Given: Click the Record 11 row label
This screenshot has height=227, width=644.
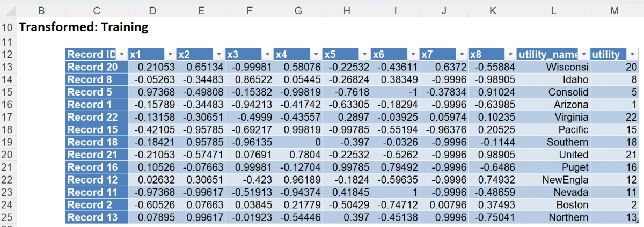Looking at the screenshot, I should coord(97,193).
